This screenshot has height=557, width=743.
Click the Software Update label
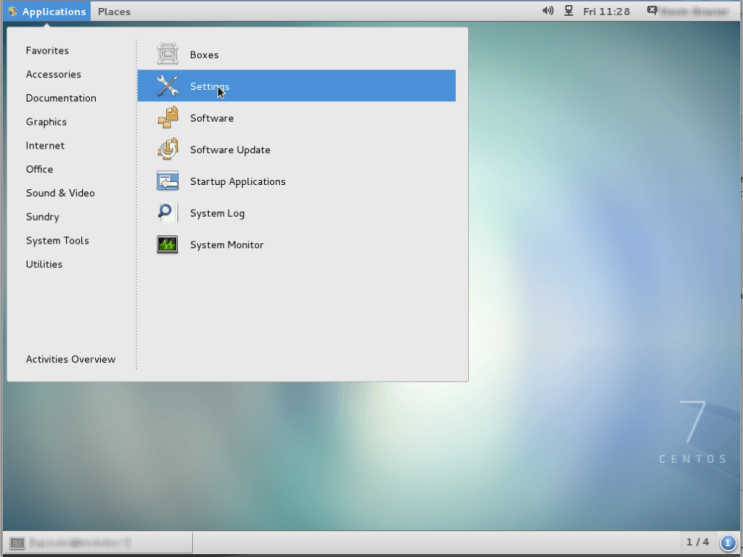click(x=230, y=150)
